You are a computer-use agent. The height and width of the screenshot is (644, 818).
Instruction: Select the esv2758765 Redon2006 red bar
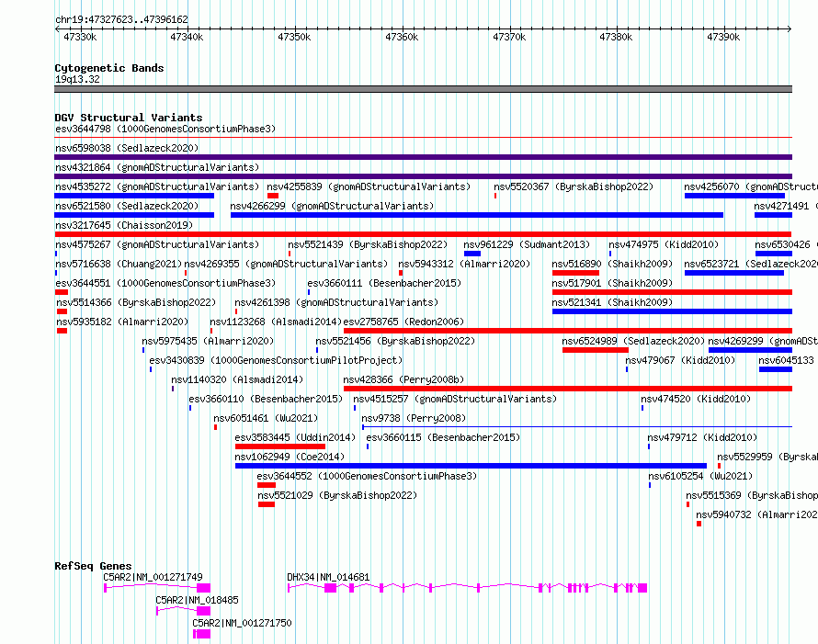568,331
